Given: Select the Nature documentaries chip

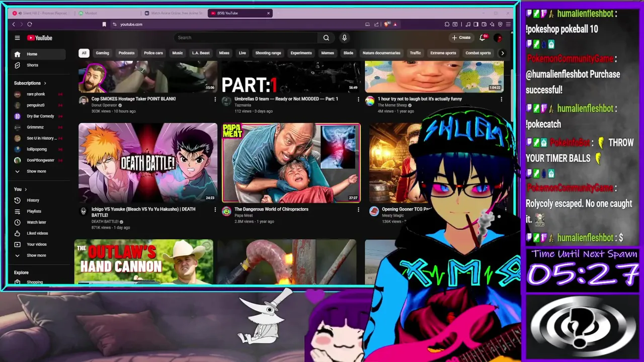Looking at the screenshot, I should pos(381,53).
